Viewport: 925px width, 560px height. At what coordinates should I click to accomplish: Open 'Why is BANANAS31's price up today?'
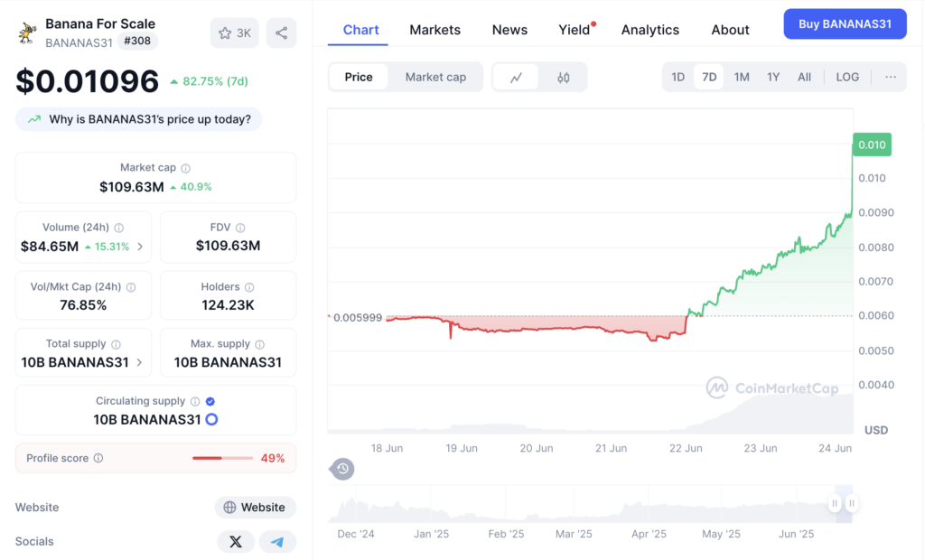[138, 119]
